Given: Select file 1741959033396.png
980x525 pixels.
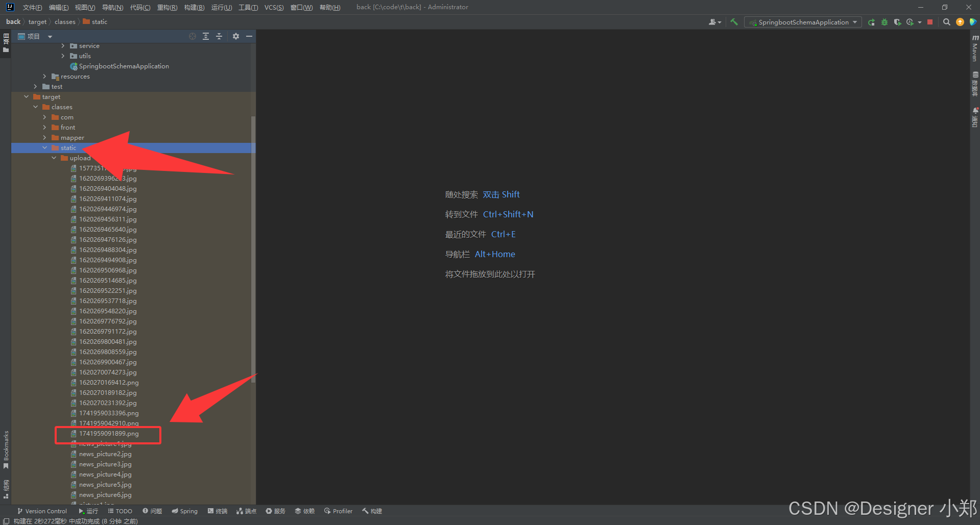Looking at the screenshot, I should pyautogui.click(x=109, y=413).
